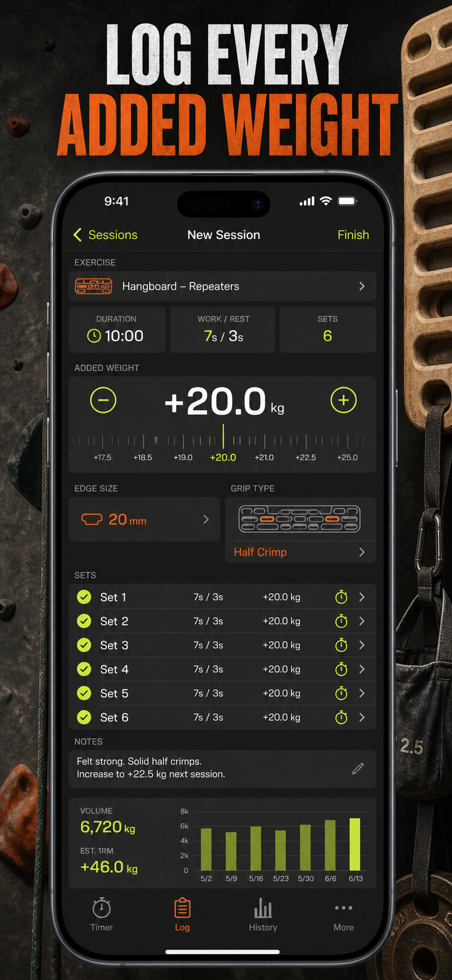Image resolution: width=452 pixels, height=980 pixels.
Task: Edit the 10:00 duration value
Action: (x=124, y=336)
